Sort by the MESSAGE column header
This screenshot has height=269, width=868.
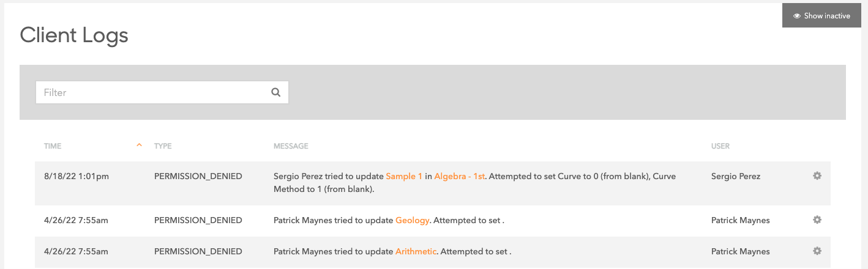pyautogui.click(x=291, y=147)
